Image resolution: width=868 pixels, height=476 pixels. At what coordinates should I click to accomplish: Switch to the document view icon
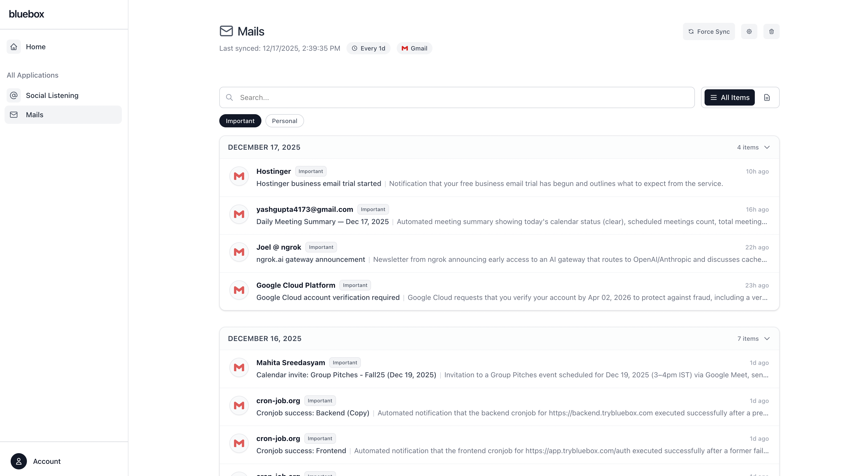coord(766,98)
